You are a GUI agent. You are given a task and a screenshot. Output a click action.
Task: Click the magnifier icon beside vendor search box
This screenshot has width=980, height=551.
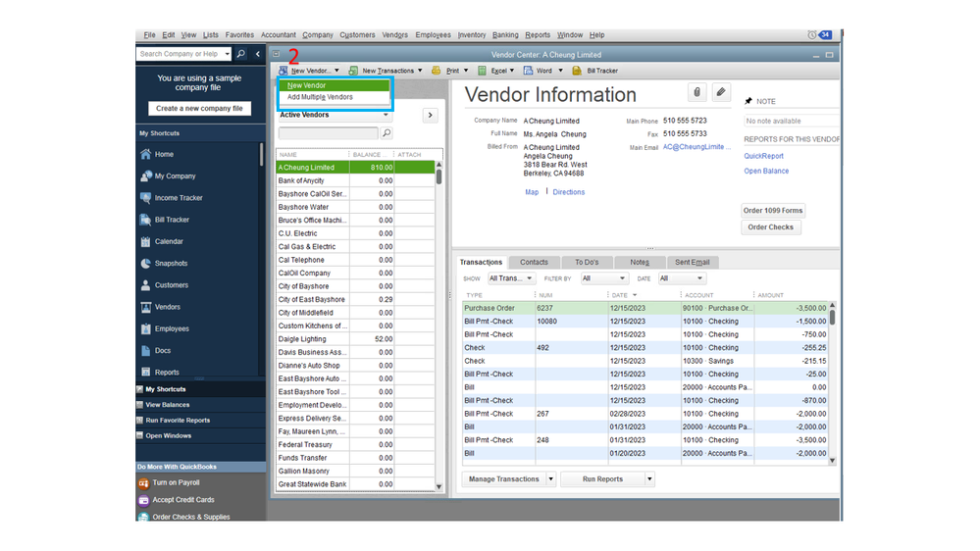coord(387,133)
